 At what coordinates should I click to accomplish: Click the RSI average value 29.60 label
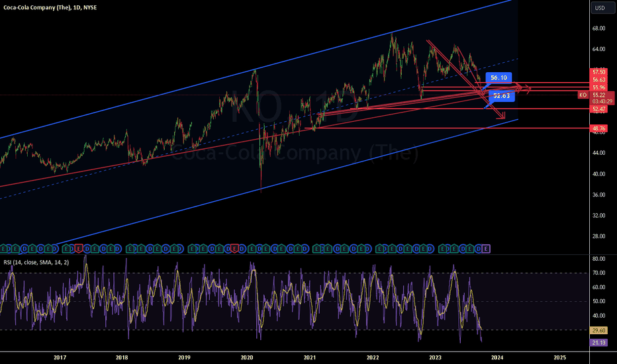tap(598, 330)
